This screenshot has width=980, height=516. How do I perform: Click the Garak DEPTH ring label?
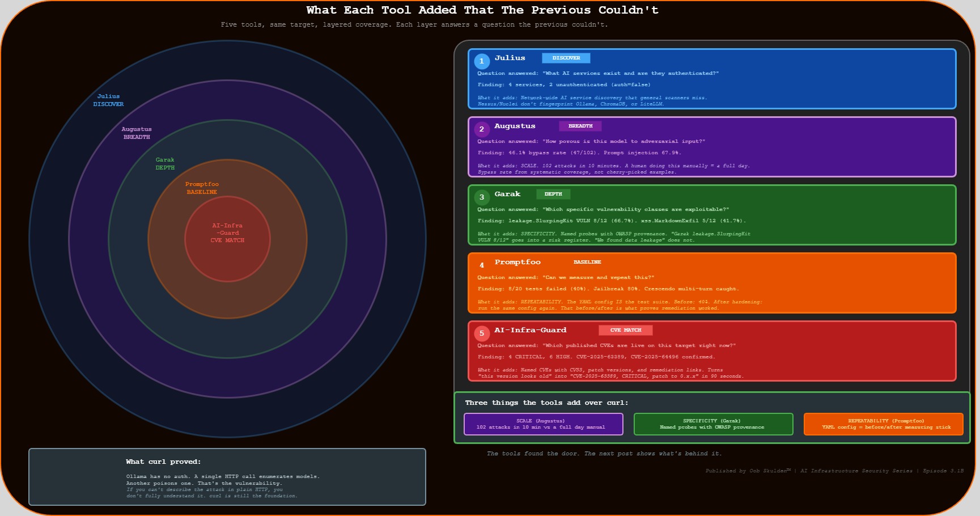[165, 164]
